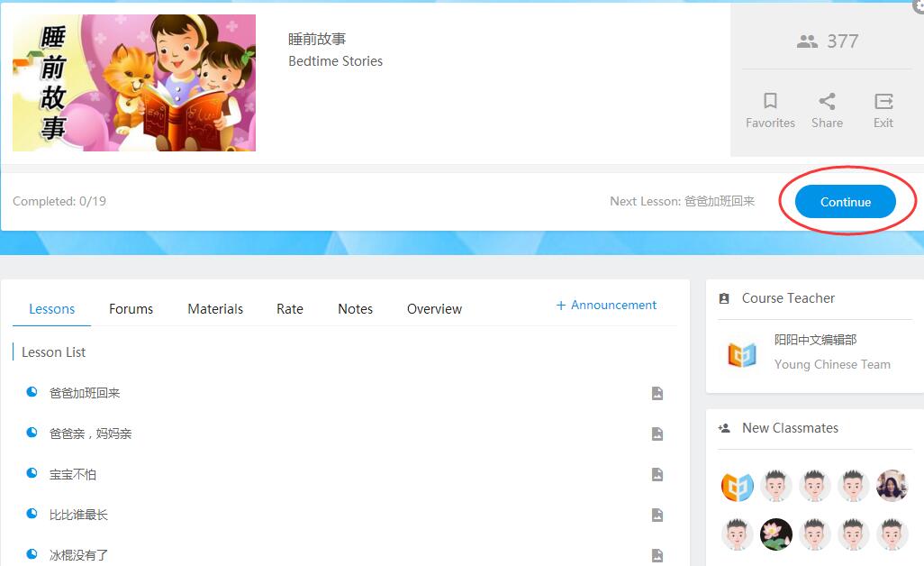924x566 pixels.
Task: Click the Young Chinese Team book logo
Action: (x=742, y=354)
